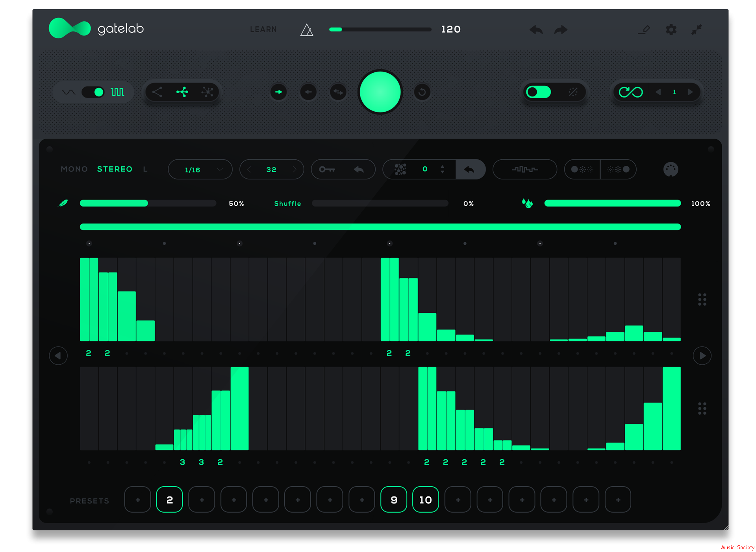
Task: Click the tempo value 120
Action: [x=451, y=30]
